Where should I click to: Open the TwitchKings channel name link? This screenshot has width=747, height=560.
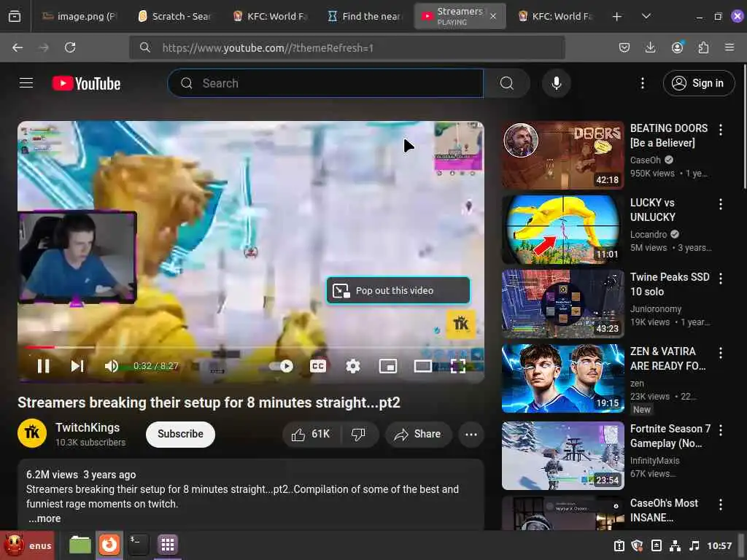(x=88, y=427)
